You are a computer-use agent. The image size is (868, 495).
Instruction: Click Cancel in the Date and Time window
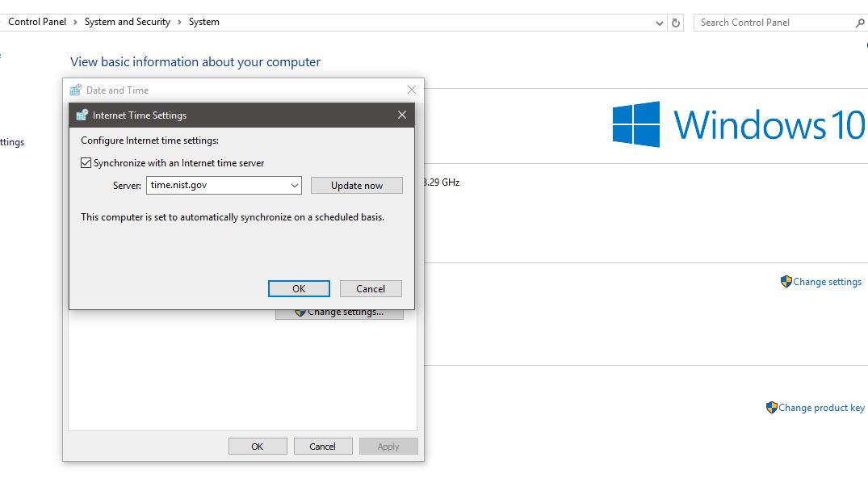323,447
